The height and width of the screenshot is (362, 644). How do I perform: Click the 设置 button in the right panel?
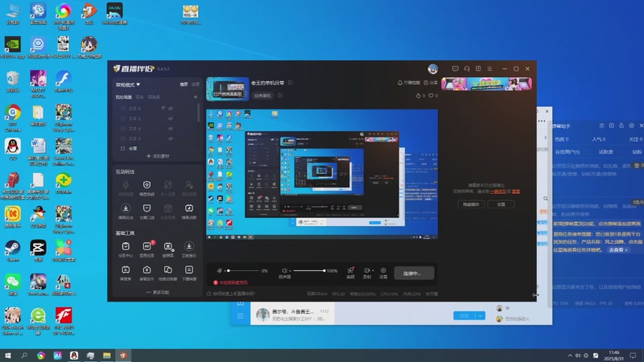tap(501, 204)
